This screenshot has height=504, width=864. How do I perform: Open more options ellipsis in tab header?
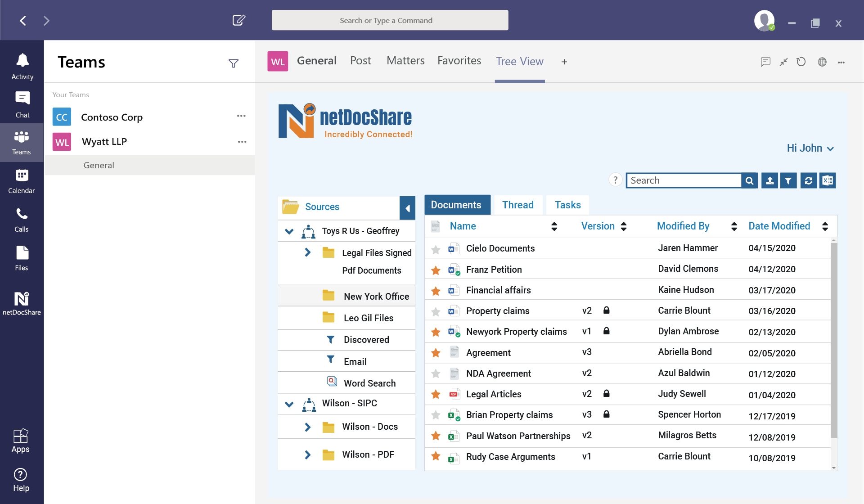coord(841,63)
